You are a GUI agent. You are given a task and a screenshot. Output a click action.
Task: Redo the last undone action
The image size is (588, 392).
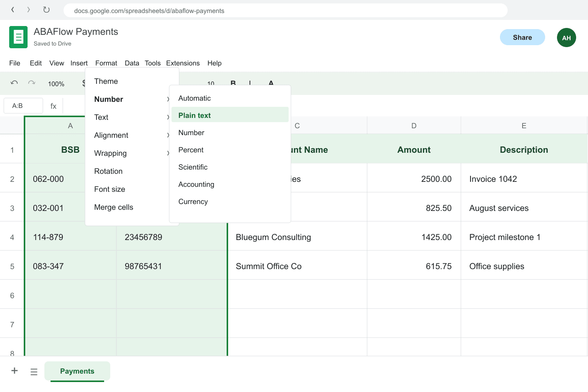(x=32, y=83)
